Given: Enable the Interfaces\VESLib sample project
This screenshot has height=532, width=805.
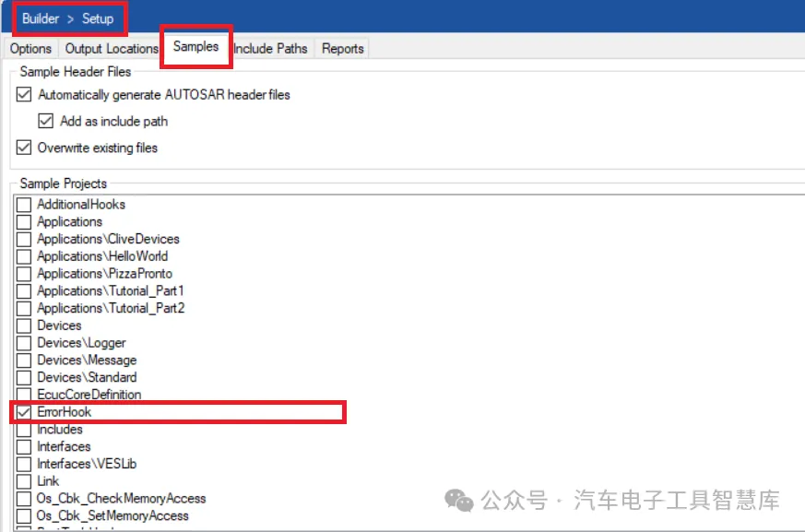Looking at the screenshot, I should pyautogui.click(x=23, y=464).
